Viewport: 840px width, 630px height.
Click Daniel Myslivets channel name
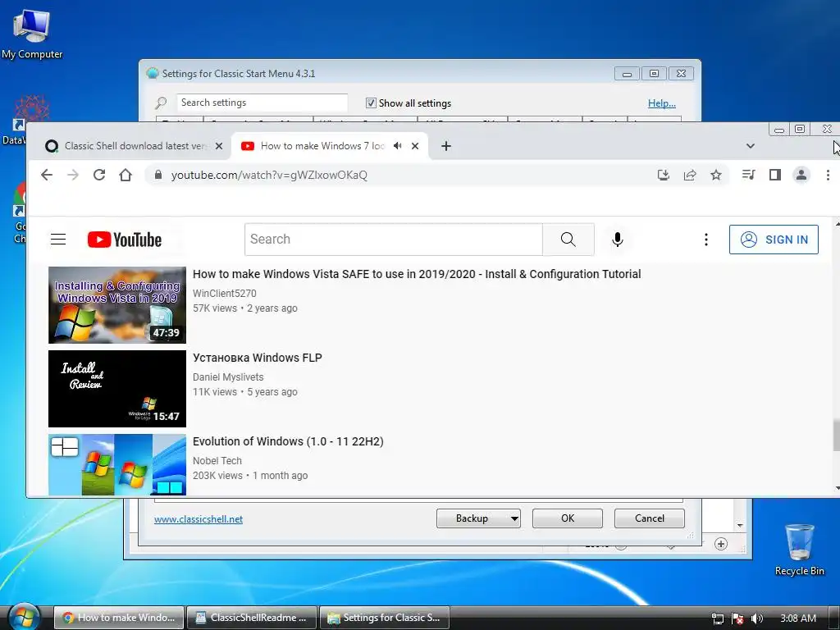[x=228, y=377]
